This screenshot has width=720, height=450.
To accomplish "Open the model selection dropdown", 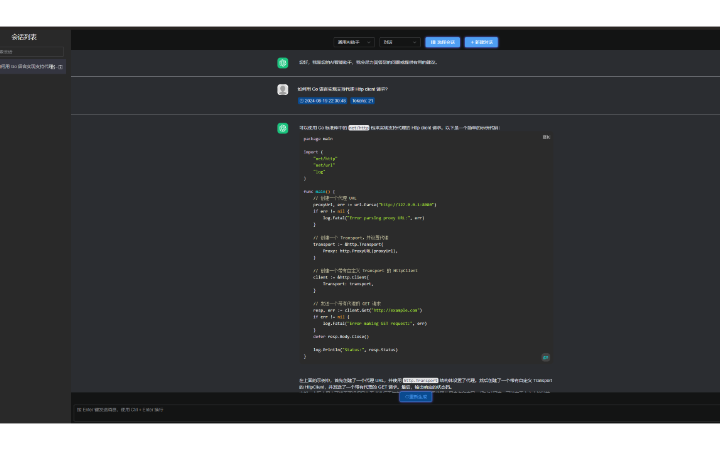I will click(x=399, y=42).
